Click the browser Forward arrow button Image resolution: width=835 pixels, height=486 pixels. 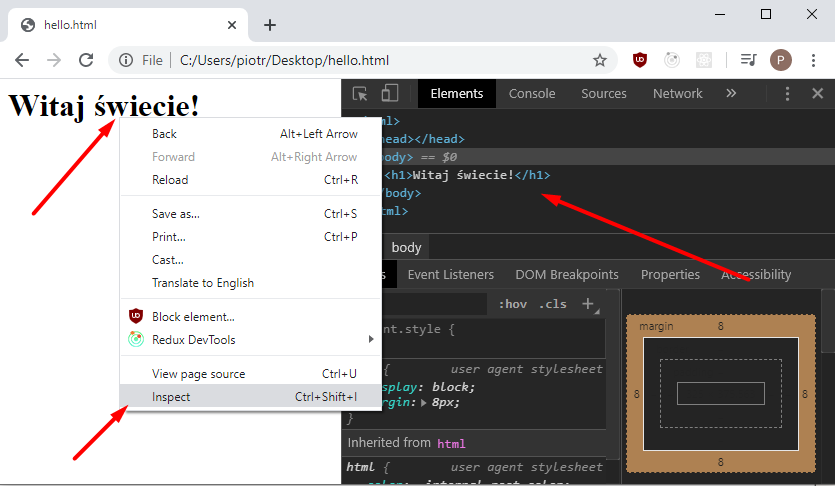coord(54,60)
